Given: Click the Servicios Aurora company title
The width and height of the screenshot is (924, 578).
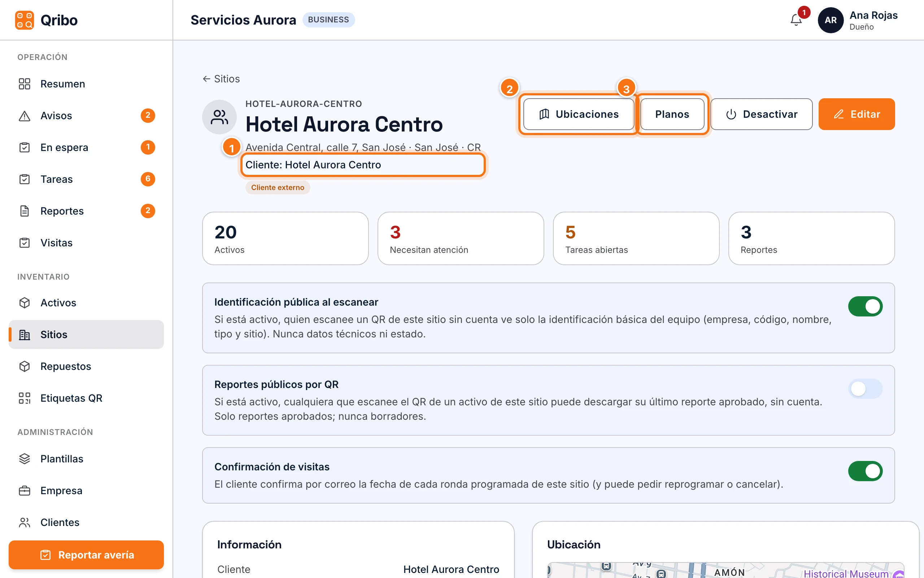Looking at the screenshot, I should tap(243, 20).
